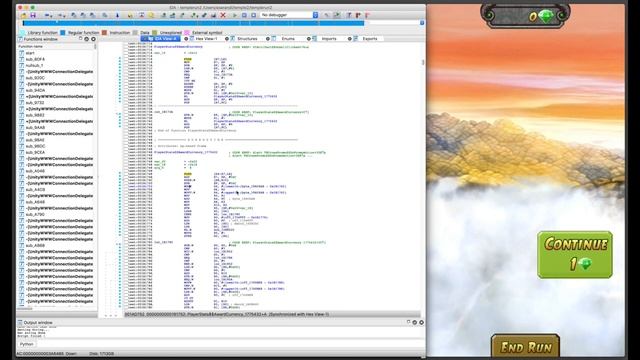
Task: Jump back with the left arrow toolbar icon
Action: point(48,15)
